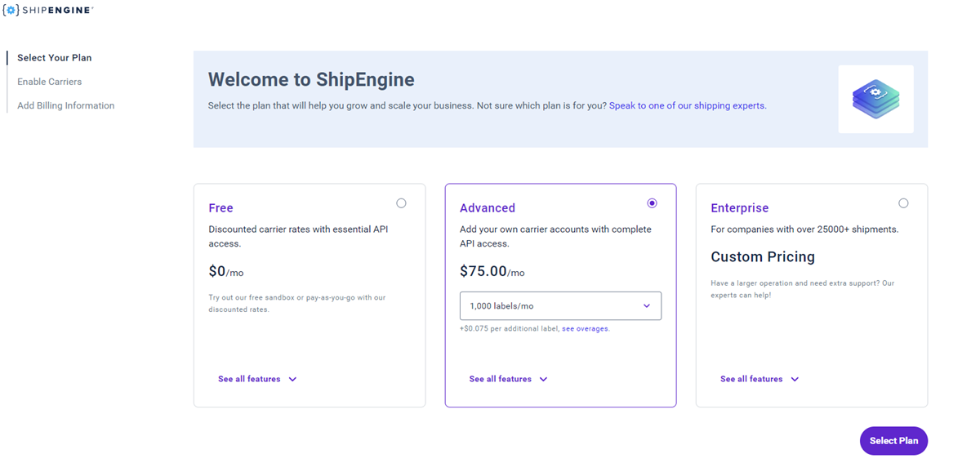Click the Enterprise plan title
980x463 pixels.
[740, 208]
